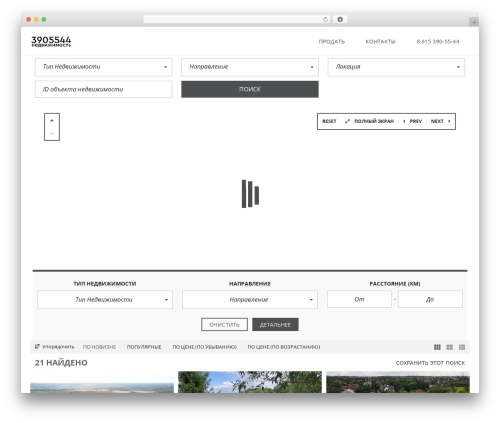Expand the Локация dropdown
The width and height of the screenshot is (500, 423).
396,67
